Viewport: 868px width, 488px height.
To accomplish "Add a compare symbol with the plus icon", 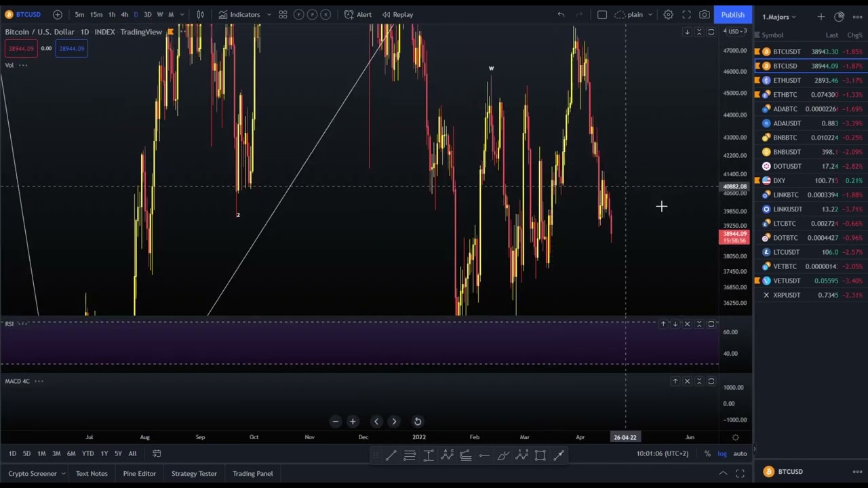I will pos(58,14).
